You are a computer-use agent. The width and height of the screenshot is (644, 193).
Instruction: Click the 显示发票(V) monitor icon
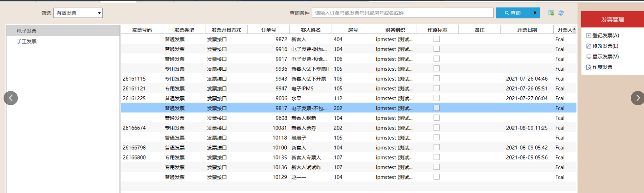588,57
